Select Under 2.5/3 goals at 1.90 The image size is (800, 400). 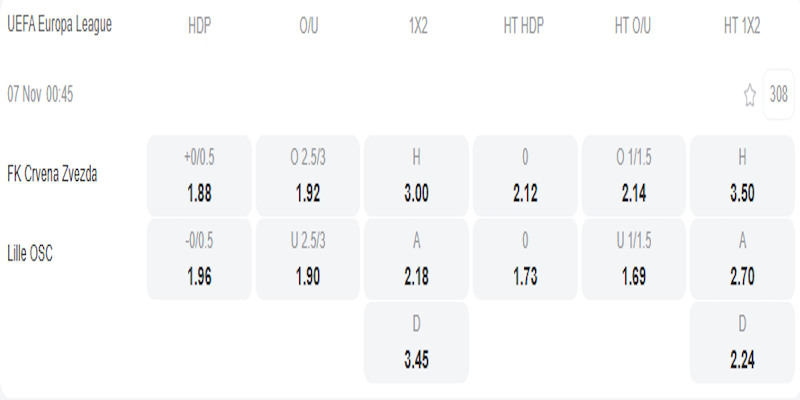point(308,258)
